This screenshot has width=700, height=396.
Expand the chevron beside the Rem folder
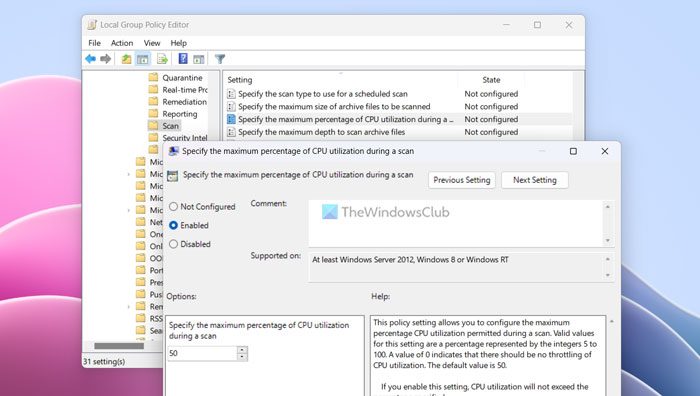point(129,306)
